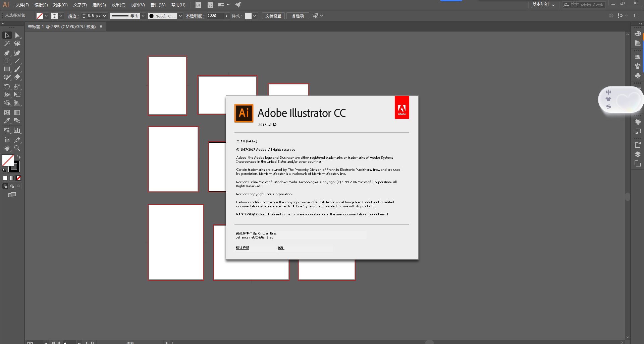Expand the opacity options dropdown
This screenshot has width=644, height=344.
(x=227, y=15)
